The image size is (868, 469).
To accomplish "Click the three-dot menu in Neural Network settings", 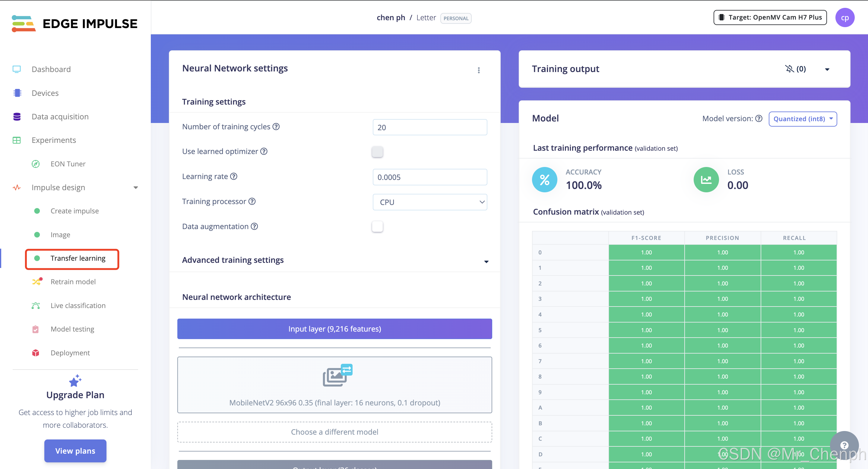I will (478, 70).
